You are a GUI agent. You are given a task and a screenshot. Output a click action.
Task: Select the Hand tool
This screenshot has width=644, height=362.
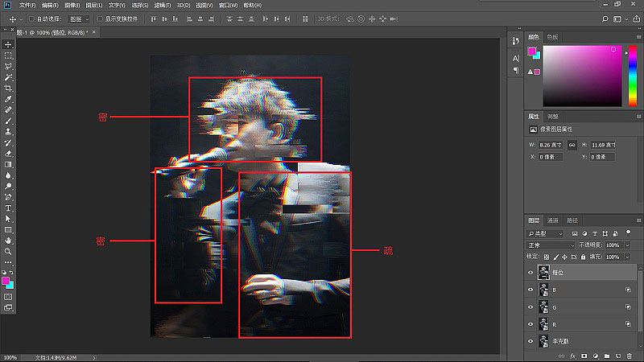click(x=8, y=241)
